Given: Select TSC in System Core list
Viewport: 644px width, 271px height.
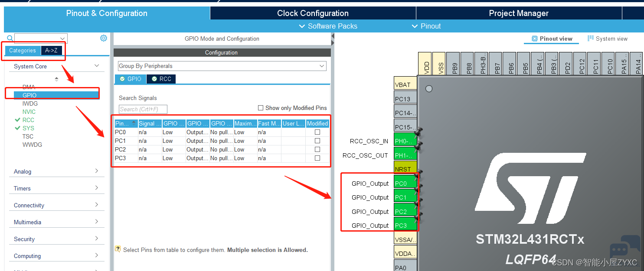Looking at the screenshot, I should pyautogui.click(x=28, y=136).
